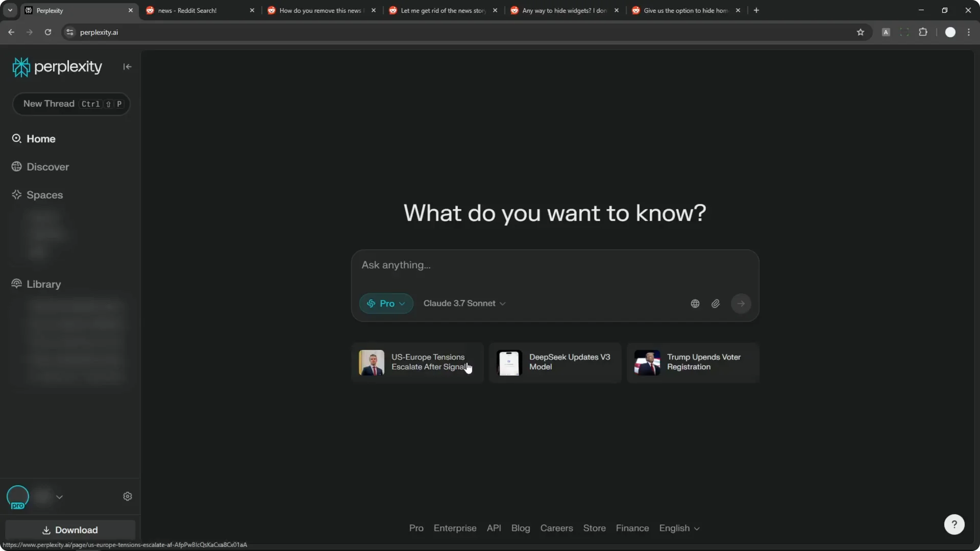Expand the English language selector
The image size is (980, 551).
[x=679, y=528]
